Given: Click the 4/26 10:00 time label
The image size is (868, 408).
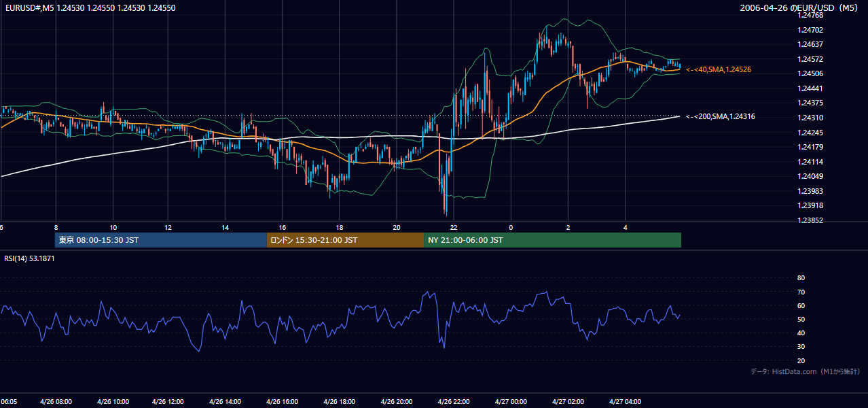Looking at the screenshot, I should pos(113,402).
